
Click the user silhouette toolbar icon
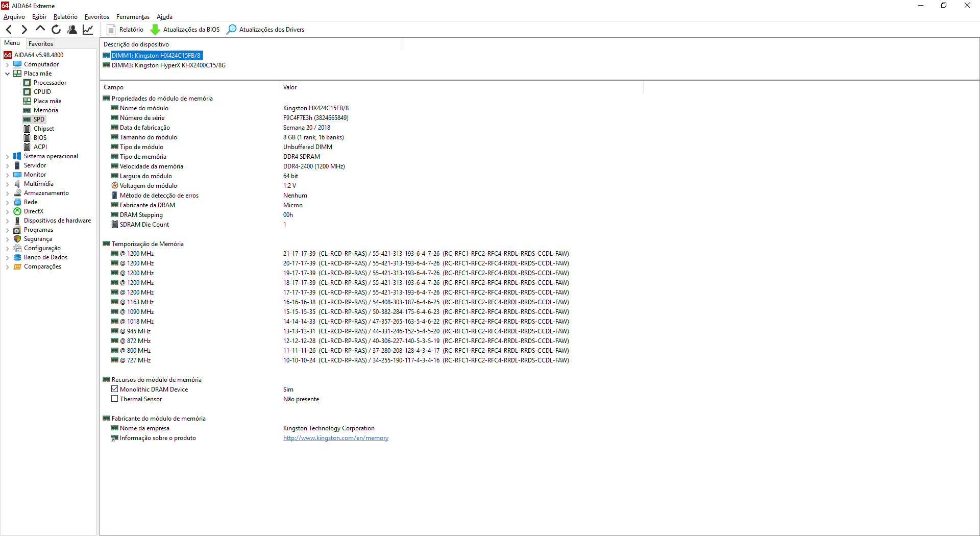[x=72, y=30]
